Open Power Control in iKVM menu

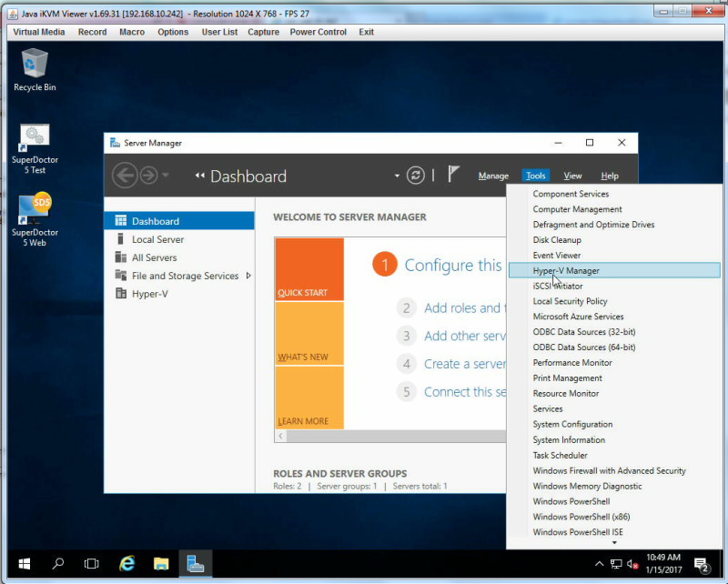318,32
